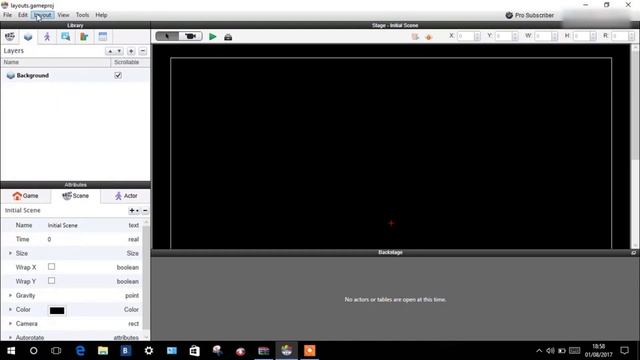Select the Layers library tab icon

[x=28, y=37]
